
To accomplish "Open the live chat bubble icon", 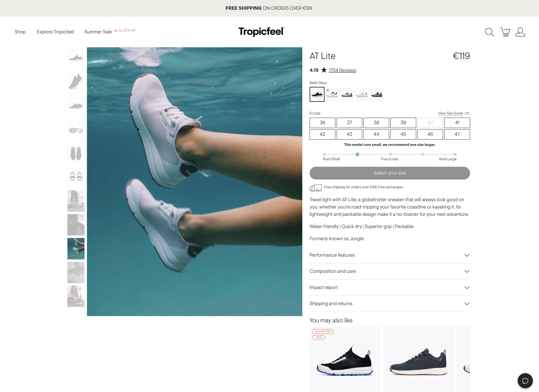I will 525,381.
